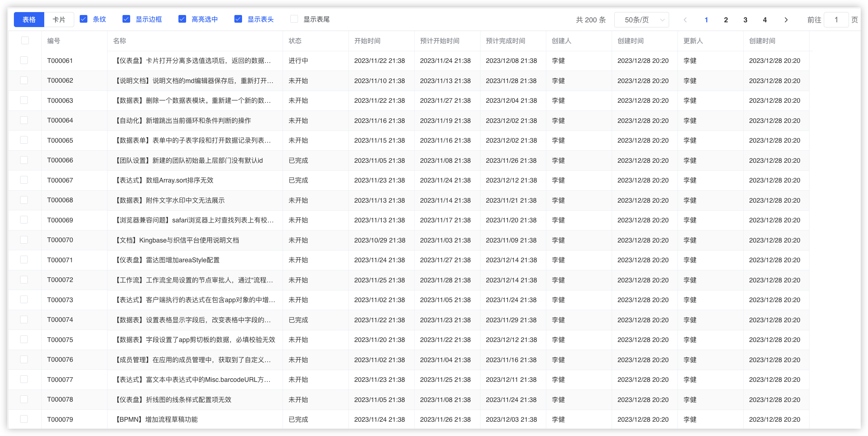Click the 前往 page number input field
The image size is (868, 436).
coord(836,19)
